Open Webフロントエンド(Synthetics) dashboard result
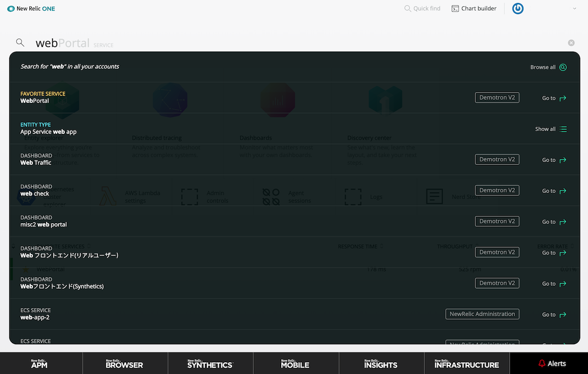588x374 pixels. pyautogui.click(x=294, y=282)
